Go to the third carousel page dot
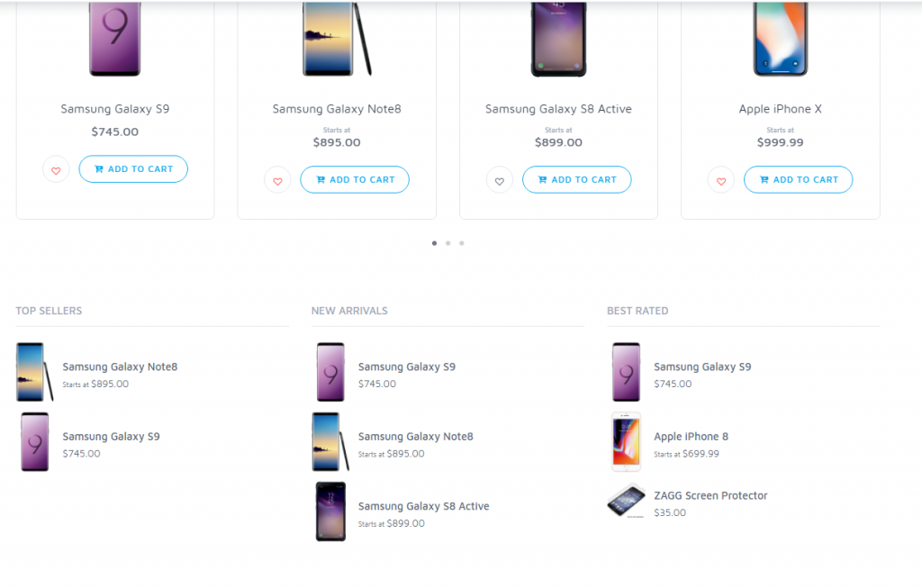The width and height of the screenshot is (922, 588). tap(462, 243)
